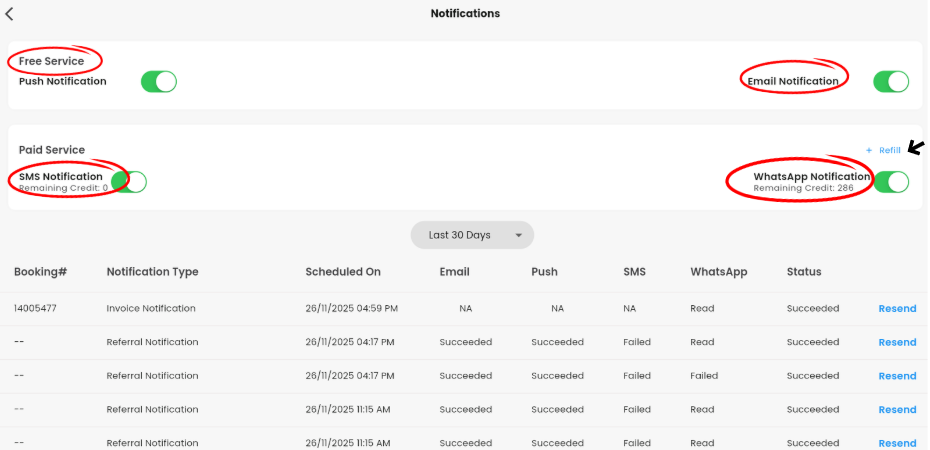Click the Booking# column header
Screen dimensions: 930x450
pos(40,272)
